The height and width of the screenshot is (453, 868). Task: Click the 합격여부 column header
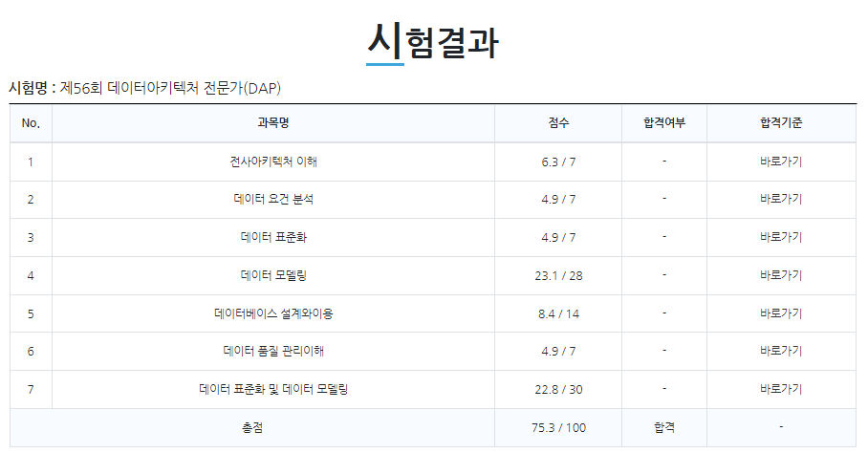click(x=664, y=122)
